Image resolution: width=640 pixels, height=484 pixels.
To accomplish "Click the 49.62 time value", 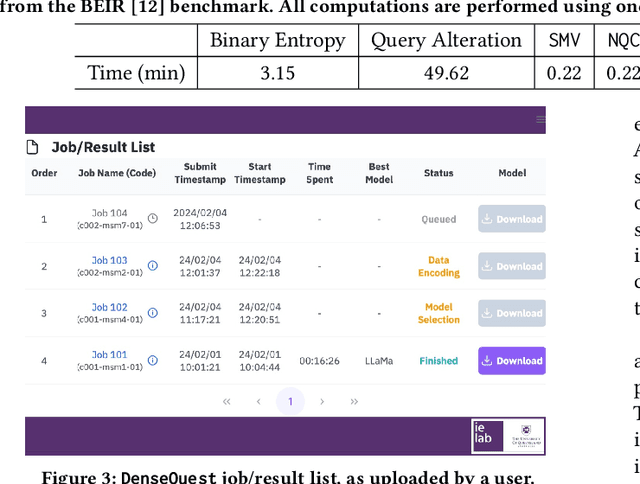I will point(446,73).
